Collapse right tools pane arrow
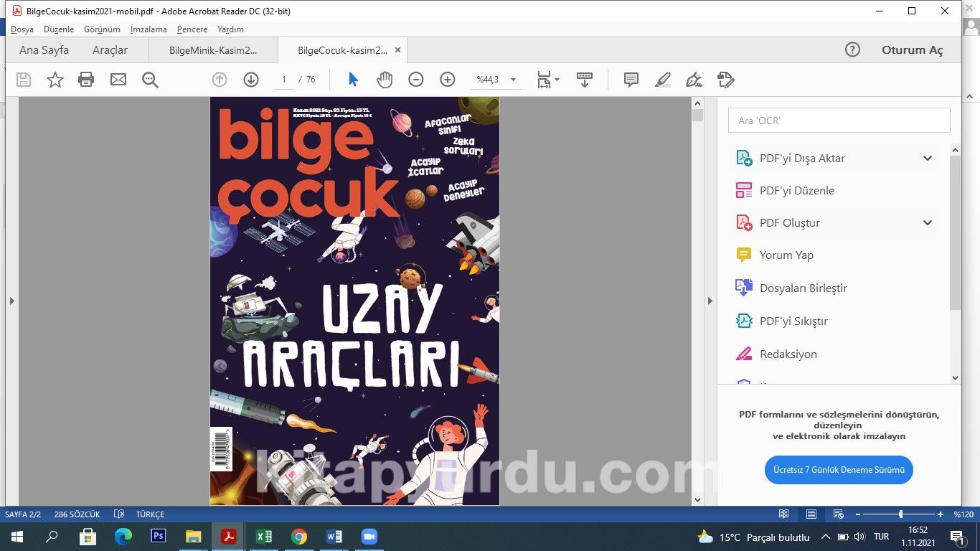Screen dimensions: 980x551 point(710,301)
